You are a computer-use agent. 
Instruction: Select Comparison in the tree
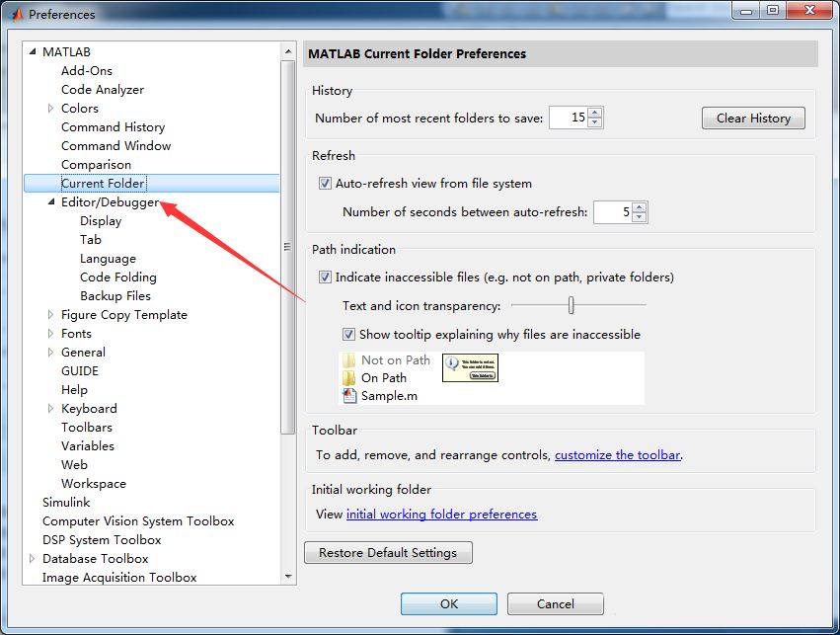[x=96, y=165]
